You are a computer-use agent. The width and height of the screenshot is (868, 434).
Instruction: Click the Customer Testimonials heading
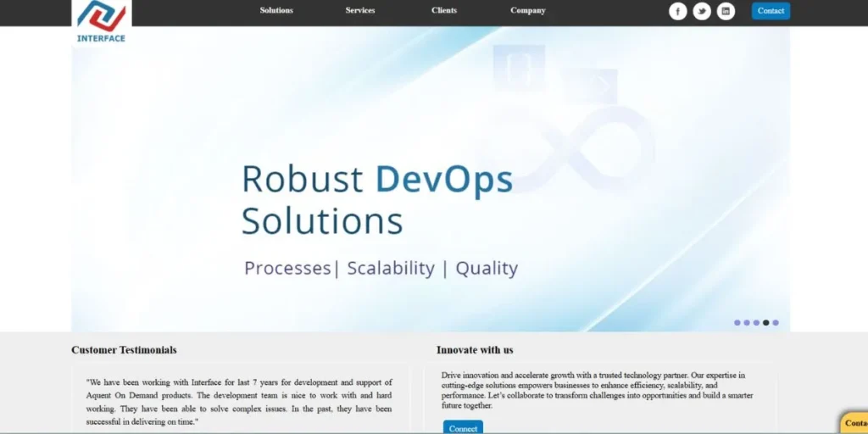click(x=124, y=350)
